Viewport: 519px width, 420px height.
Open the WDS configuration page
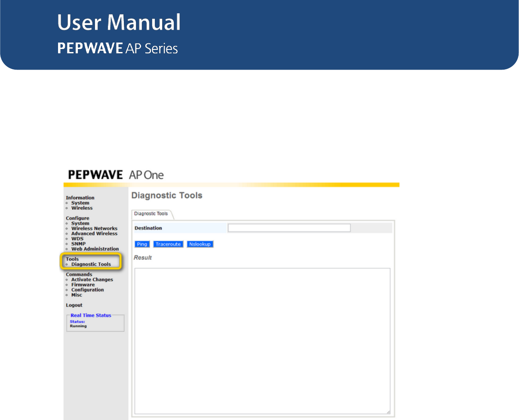(x=77, y=239)
